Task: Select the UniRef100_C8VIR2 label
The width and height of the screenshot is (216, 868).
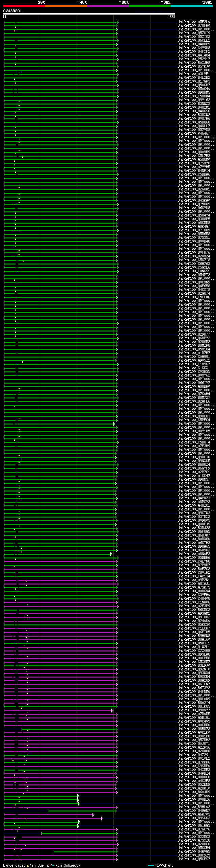Action: click(194, 573)
